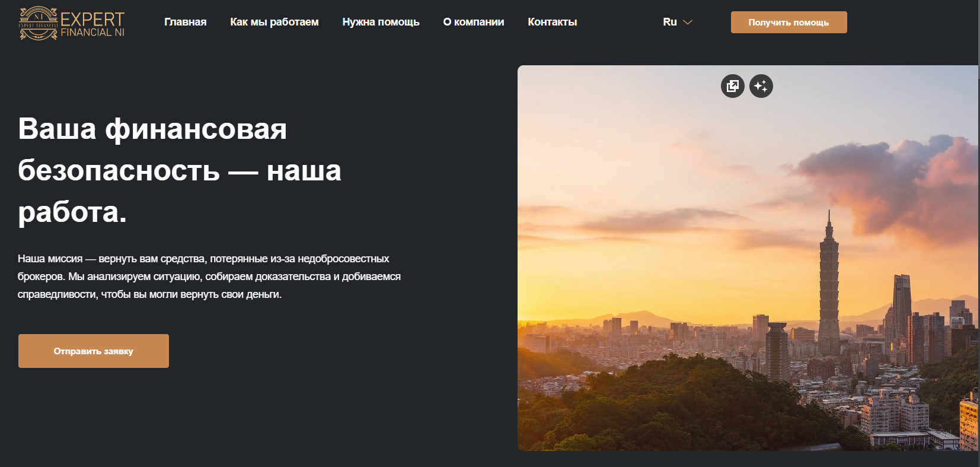Click the Отправить заявку button
The width and height of the screenshot is (980, 467).
pos(94,351)
